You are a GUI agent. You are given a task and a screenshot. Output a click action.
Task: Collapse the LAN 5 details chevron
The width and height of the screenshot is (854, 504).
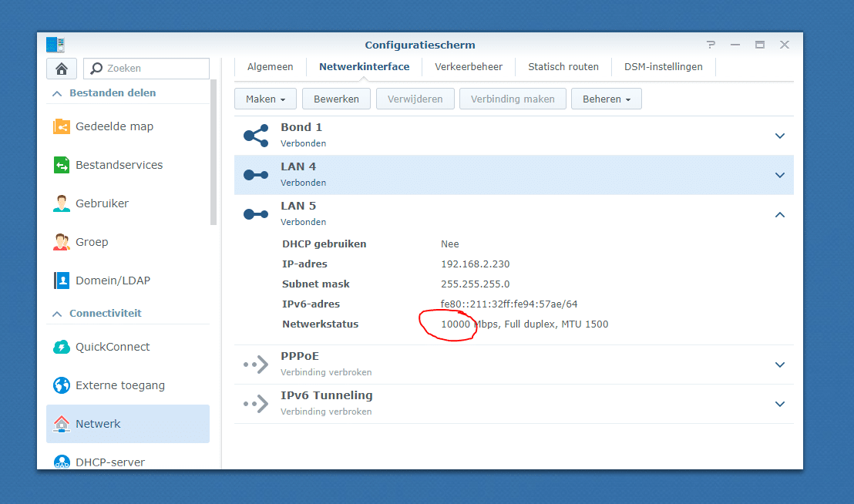click(780, 214)
